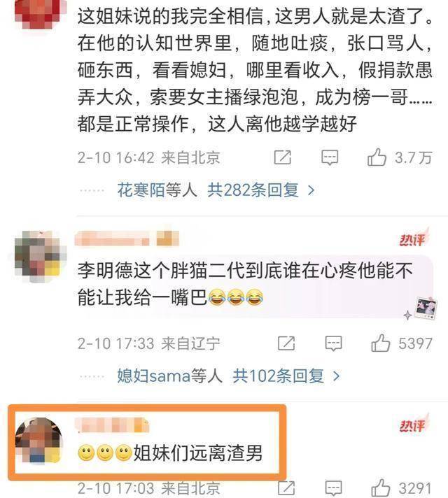448x498 pixels.
Task: Tap the photo sticker decoration on comment bubble
Action: (426, 308)
